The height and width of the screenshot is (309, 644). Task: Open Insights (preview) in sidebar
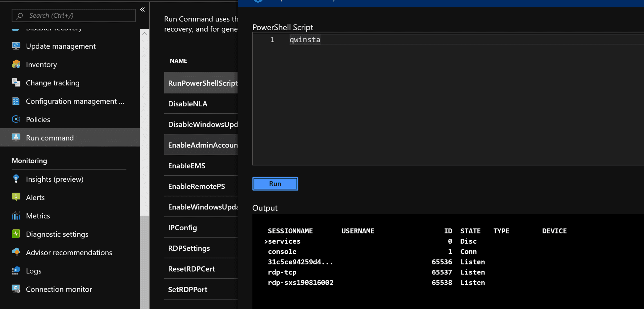pos(70,179)
